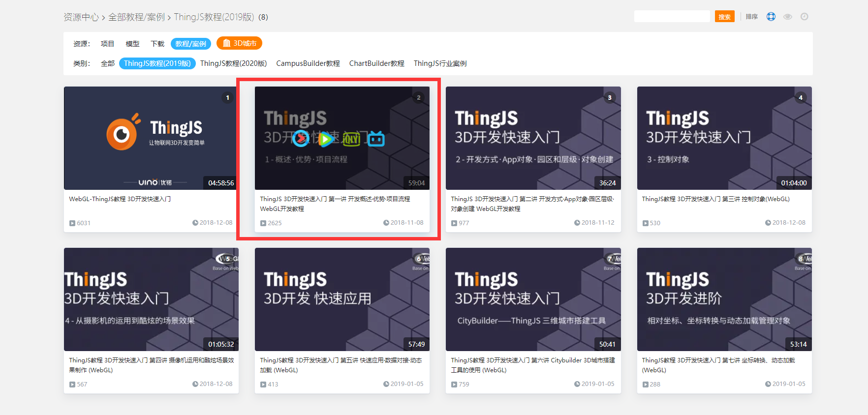This screenshot has height=415, width=868.
Task: Click the clock icon beside 2019-01-05 on the 288-views card
Action: pos(768,384)
